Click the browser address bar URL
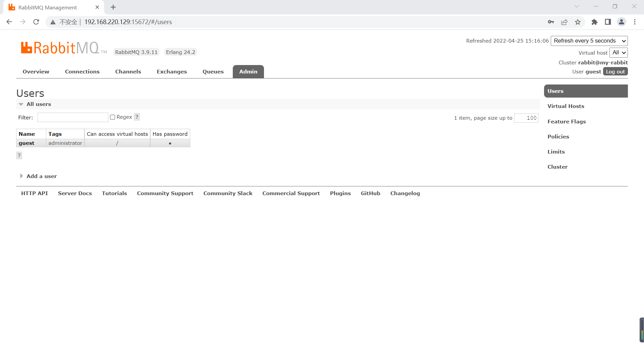 pos(128,22)
